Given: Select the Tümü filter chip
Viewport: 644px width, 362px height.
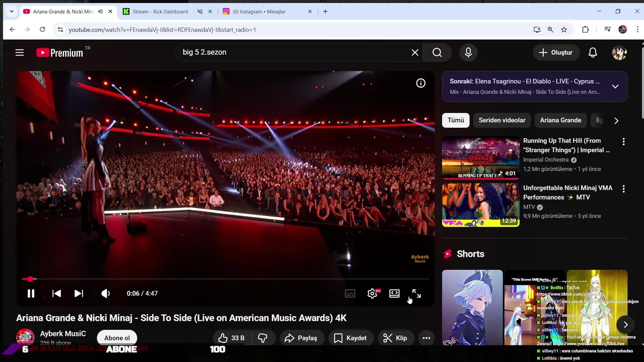Looking at the screenshot, I should 456,120.
